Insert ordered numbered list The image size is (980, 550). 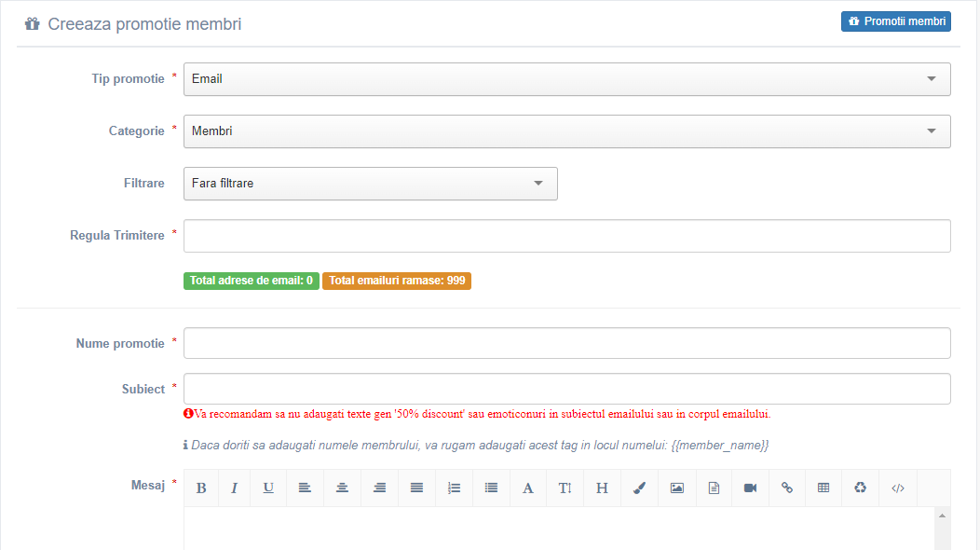coord(454,488)
